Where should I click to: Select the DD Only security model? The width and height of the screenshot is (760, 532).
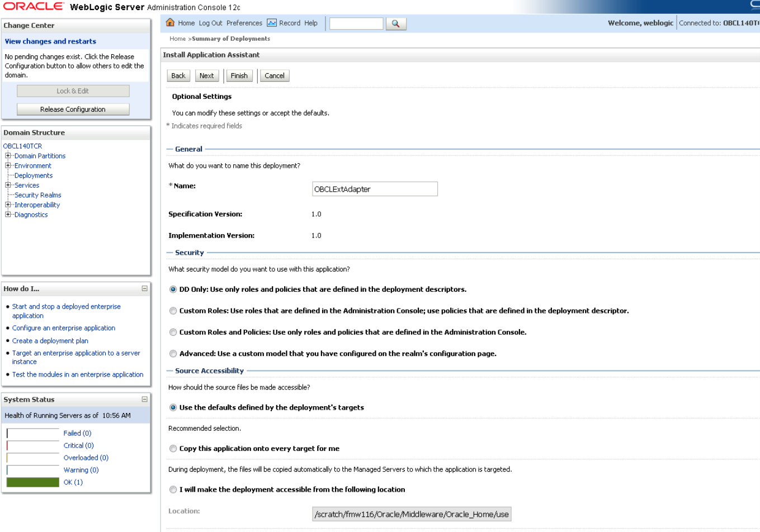pyautogui.click(x=173, y=289)
